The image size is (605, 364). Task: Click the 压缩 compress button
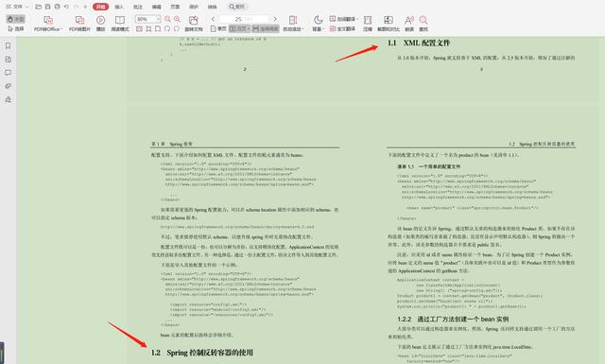coord(368,24)
